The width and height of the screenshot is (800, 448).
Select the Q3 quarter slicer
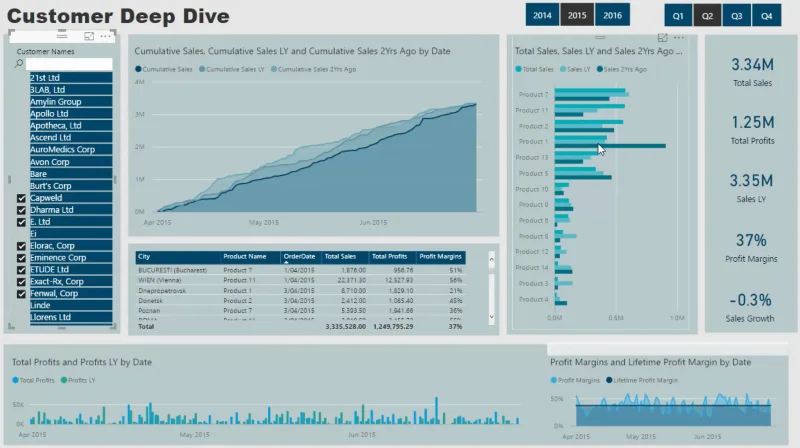(x=737, y=16)
